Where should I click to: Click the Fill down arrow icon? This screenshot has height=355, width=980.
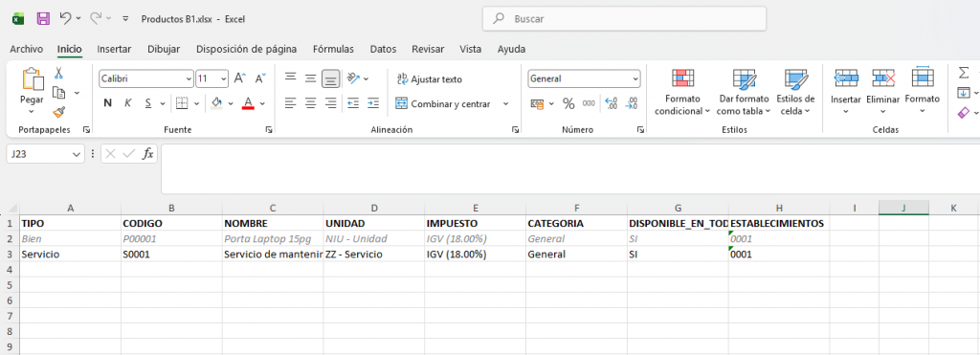click(x=964, y=93)
